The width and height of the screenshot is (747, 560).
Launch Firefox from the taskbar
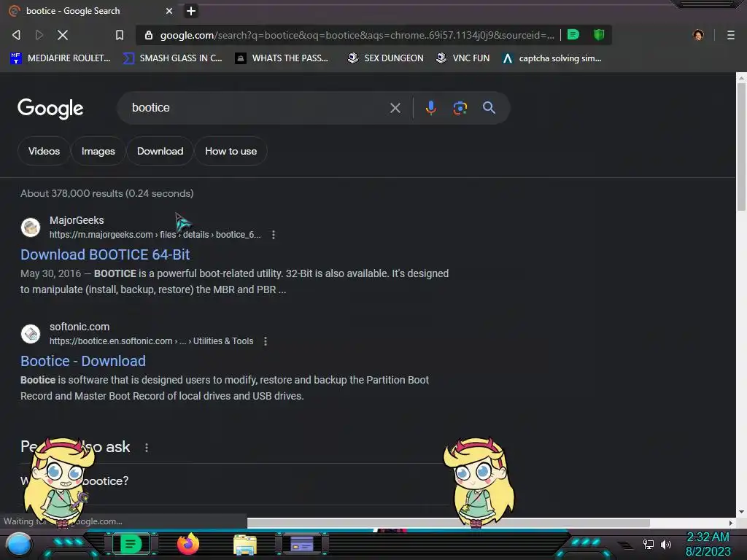[x=188, y=544]
